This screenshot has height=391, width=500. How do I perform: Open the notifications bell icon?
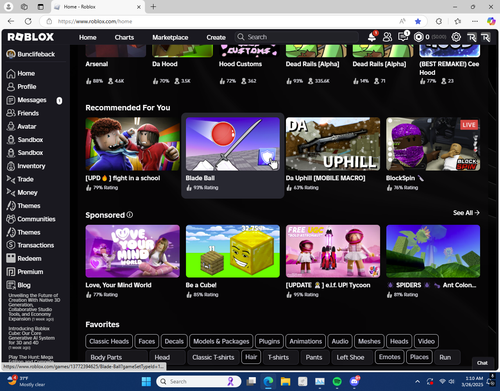(x=372, y=37)
